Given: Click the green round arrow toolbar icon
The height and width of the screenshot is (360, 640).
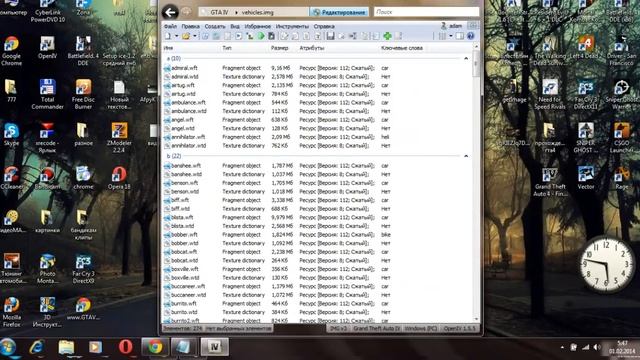Looking at the screenshot, I should pyautogui.click(x=261, y=36).
